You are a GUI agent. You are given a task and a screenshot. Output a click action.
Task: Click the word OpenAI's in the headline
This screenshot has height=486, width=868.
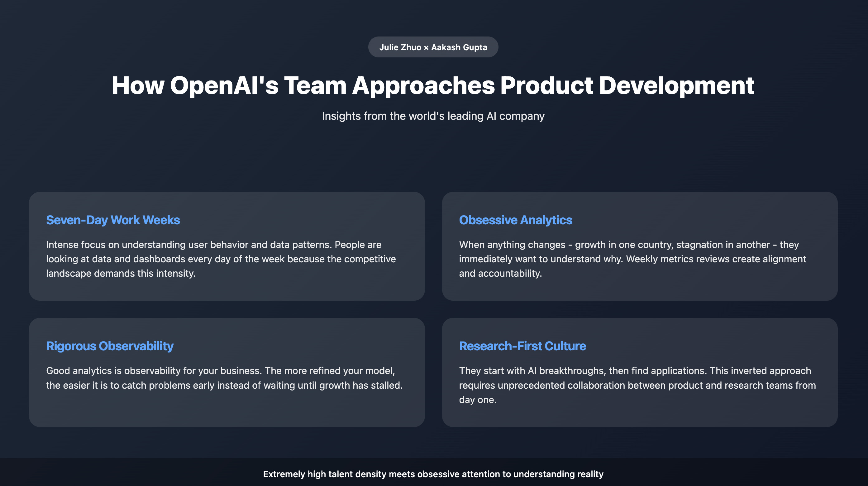[224, 85]
